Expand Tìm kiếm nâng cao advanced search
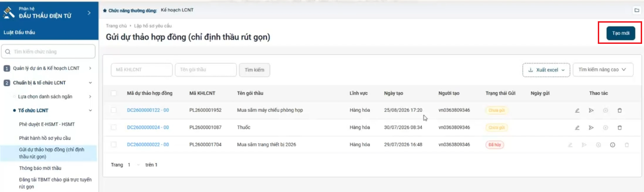 tap(603, 70)
